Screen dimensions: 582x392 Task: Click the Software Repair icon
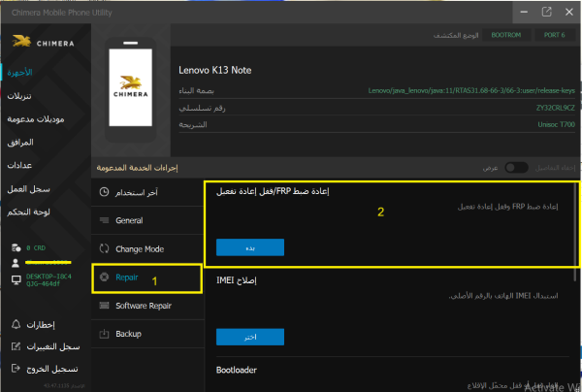pyautogui.click(x=105, y=305)
